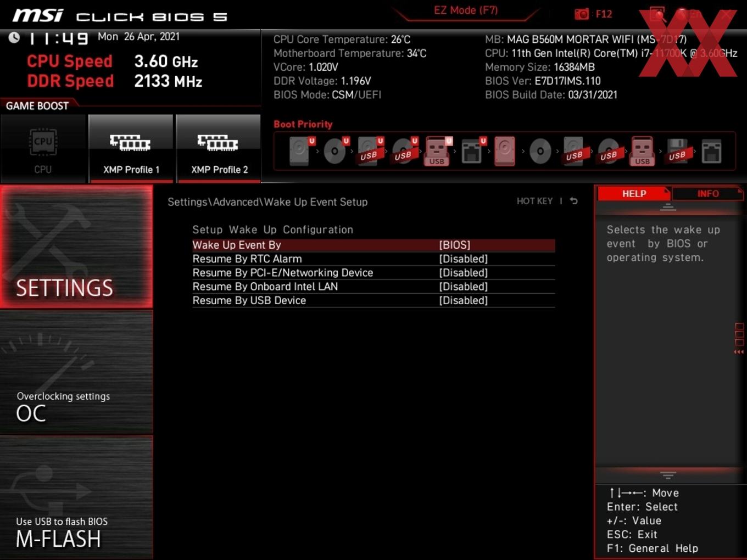The width and height of the screenshot is (747, 560).
Task: Click the Memory Size 16384MB entry
Action: [540, 67]
